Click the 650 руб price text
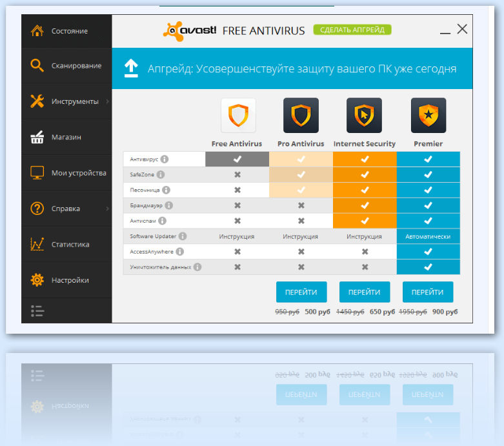Viewport: 504px width, 446px height. (382, 312)
